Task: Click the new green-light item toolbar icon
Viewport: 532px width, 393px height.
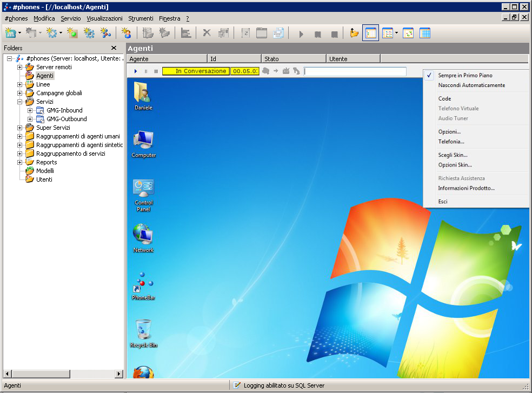Action: [x=72, y=33]
